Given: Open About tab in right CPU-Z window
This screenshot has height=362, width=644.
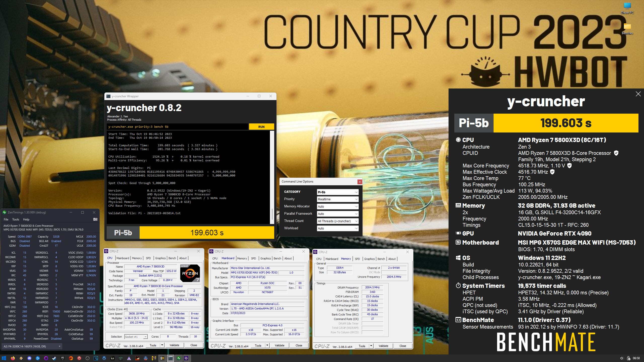Looking at the screenshot, I should pyautogui.click(x=392, y=259).
